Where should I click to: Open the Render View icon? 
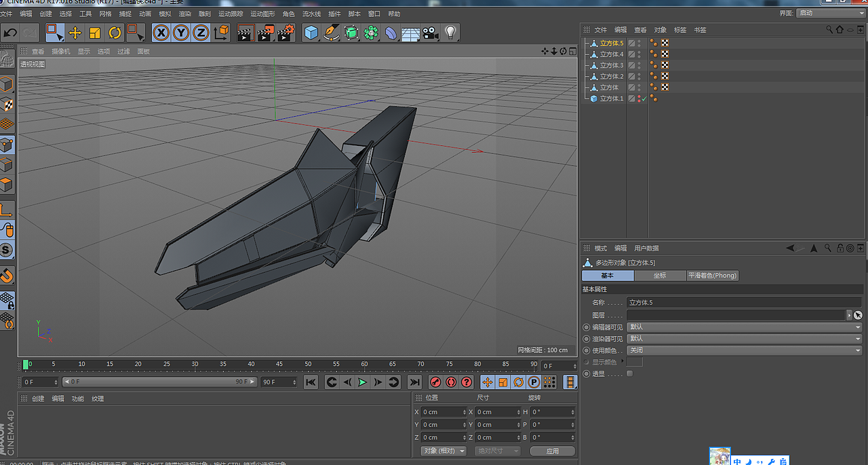[244, 33]
